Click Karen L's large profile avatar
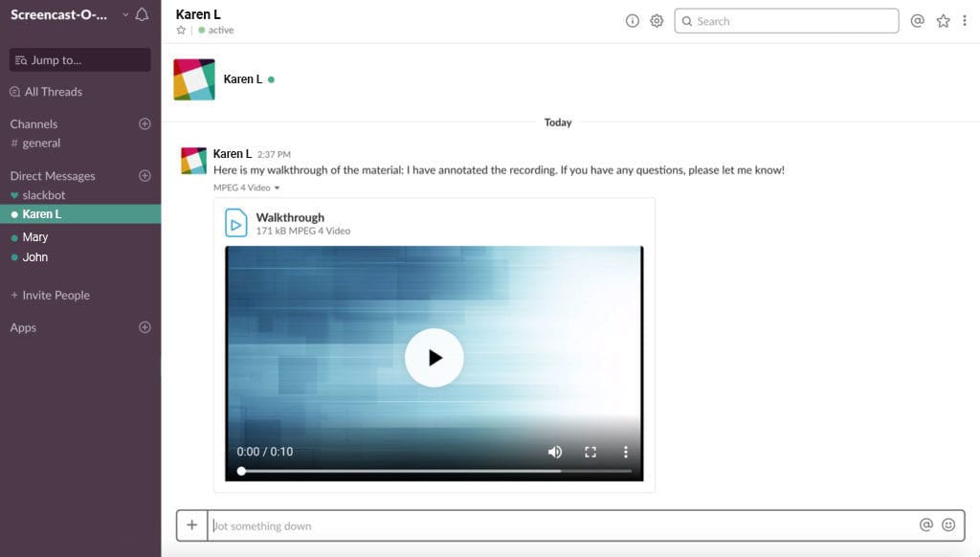This screenshot has width=980, height=557. (194, 79)
